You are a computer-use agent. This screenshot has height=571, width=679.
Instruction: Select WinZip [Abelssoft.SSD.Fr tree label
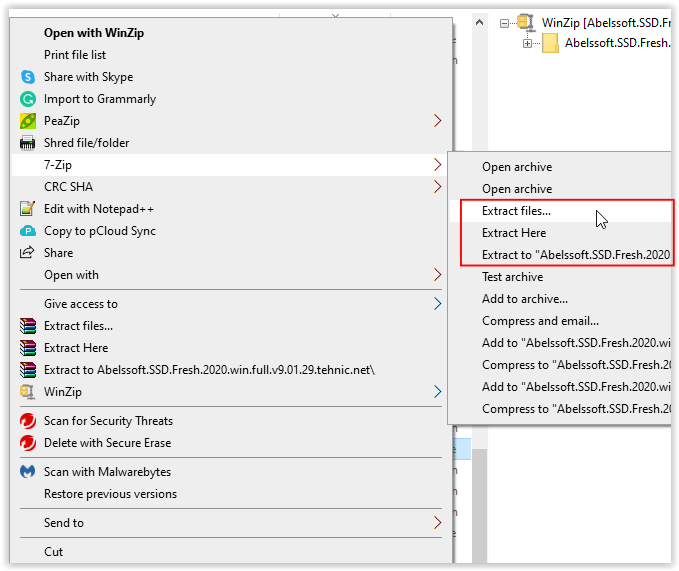(606, 23)
